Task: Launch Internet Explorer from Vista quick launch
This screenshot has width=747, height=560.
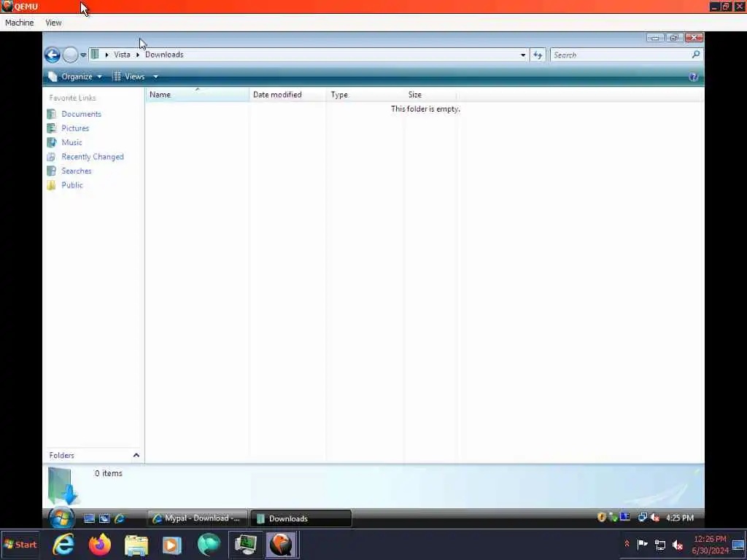Action: 120,518
